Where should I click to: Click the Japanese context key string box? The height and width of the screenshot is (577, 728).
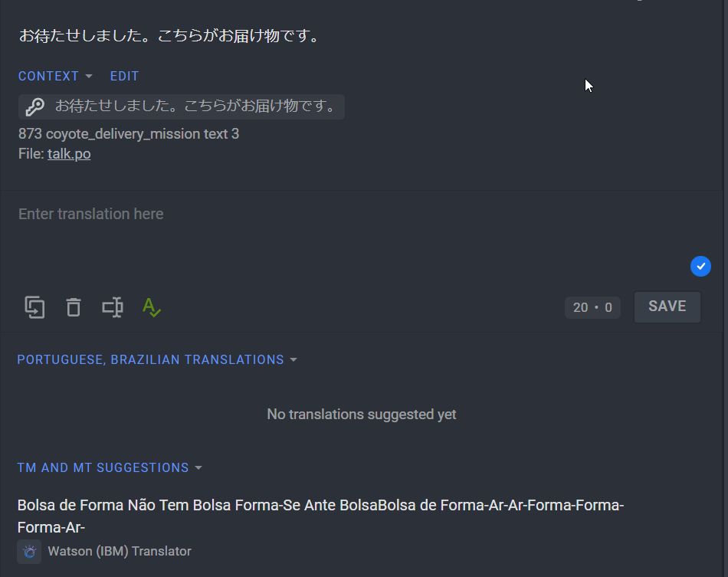coord(181,107)
